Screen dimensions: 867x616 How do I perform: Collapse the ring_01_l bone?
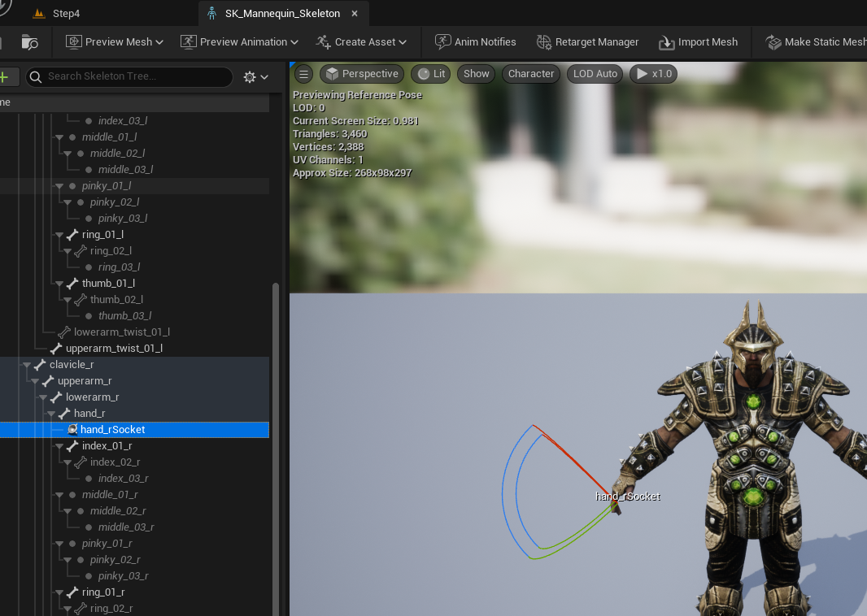[x=59, y=235]
